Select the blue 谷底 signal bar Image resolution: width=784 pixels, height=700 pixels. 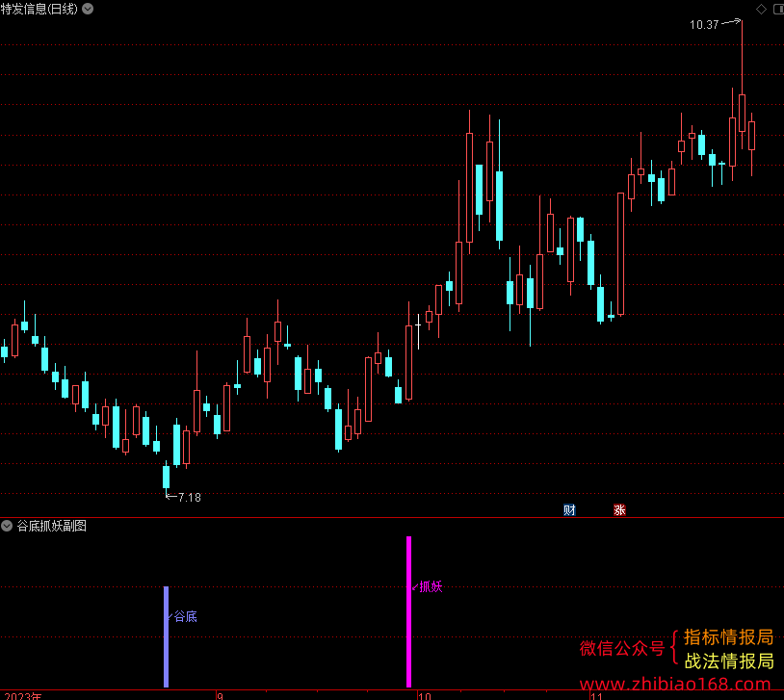[166, 636]
